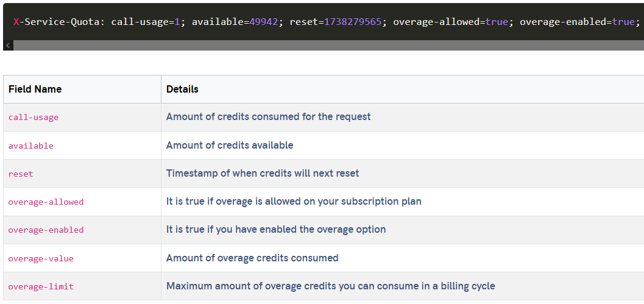Image resolution: width=644 pixels, height=304 pixels.
Task: Click the available=49942 value in code
Action: [x=235, y=22]
